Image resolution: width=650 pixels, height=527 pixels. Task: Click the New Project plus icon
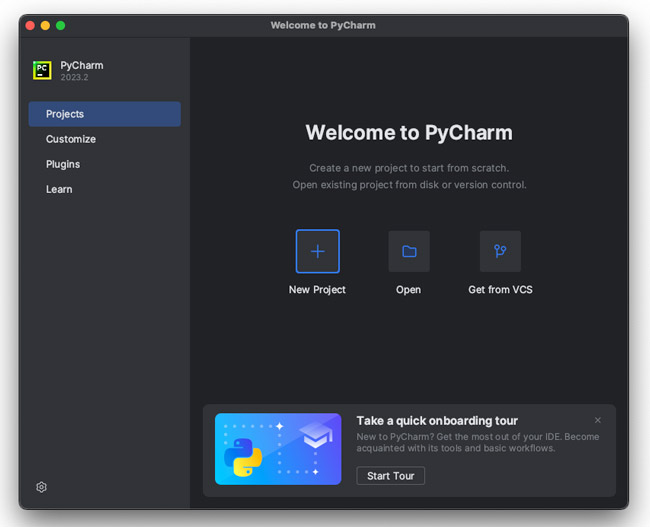tap(318, 251)
